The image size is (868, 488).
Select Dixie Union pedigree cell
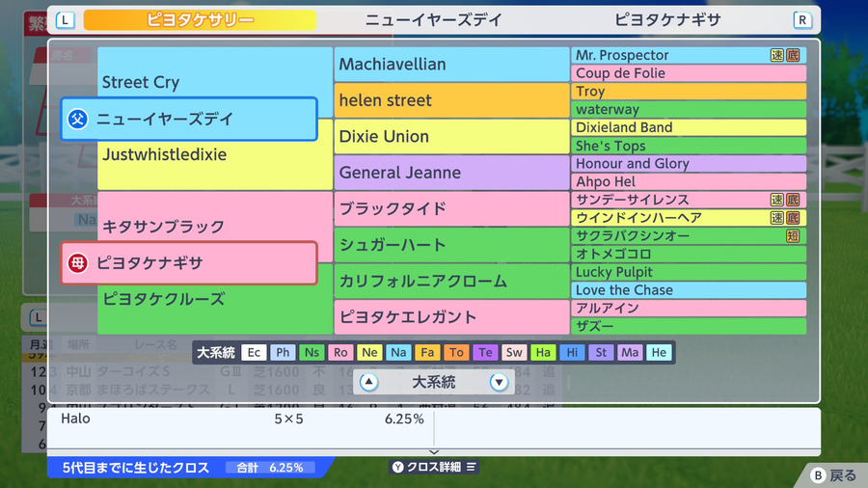click(451, 136)
